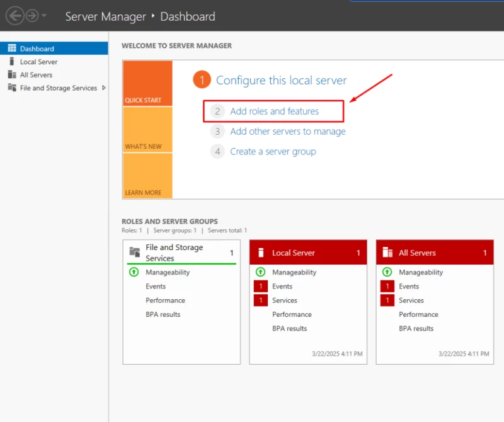Screen dimensions: 504x422
Task: Click Add roles and features link
Action: click(274, 111)
